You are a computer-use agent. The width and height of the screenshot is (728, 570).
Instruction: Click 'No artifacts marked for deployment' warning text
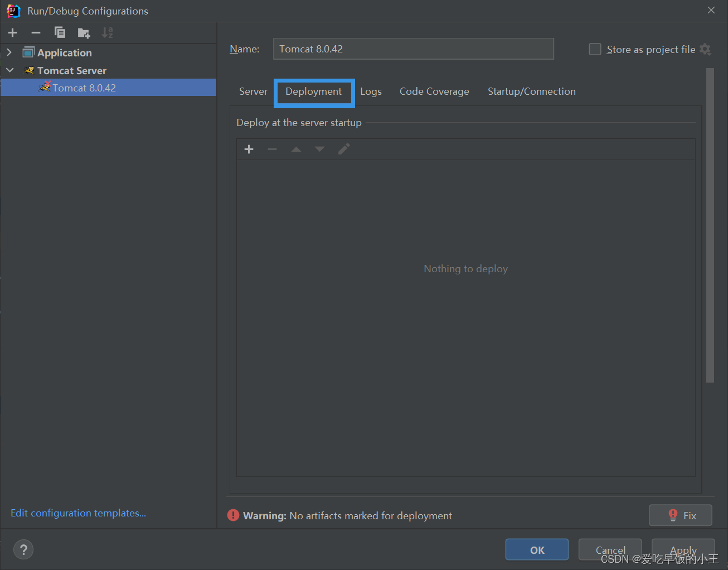371,516
